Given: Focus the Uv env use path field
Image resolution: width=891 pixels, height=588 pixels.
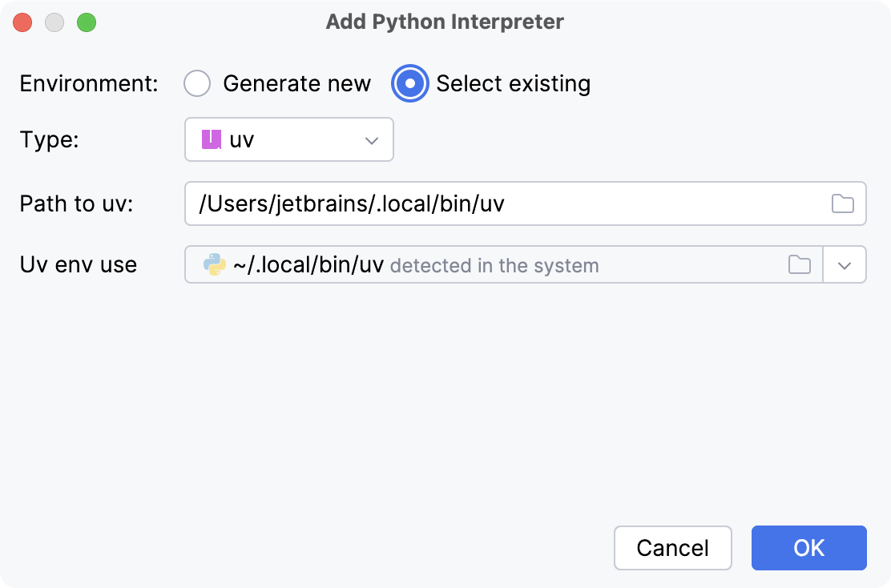Looking at the screenshot, I should [481, 264].
